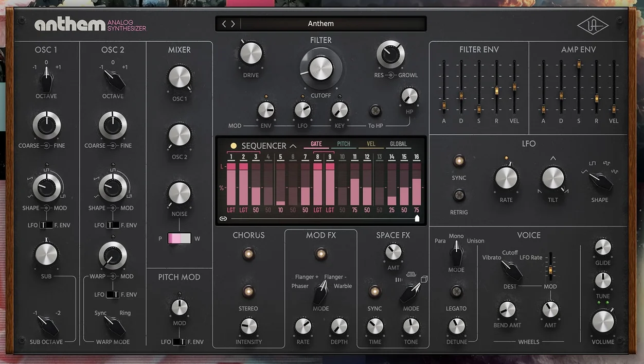Click the Legato button in Voice section
The image size is (644, 364).
(x=456, y=291)
